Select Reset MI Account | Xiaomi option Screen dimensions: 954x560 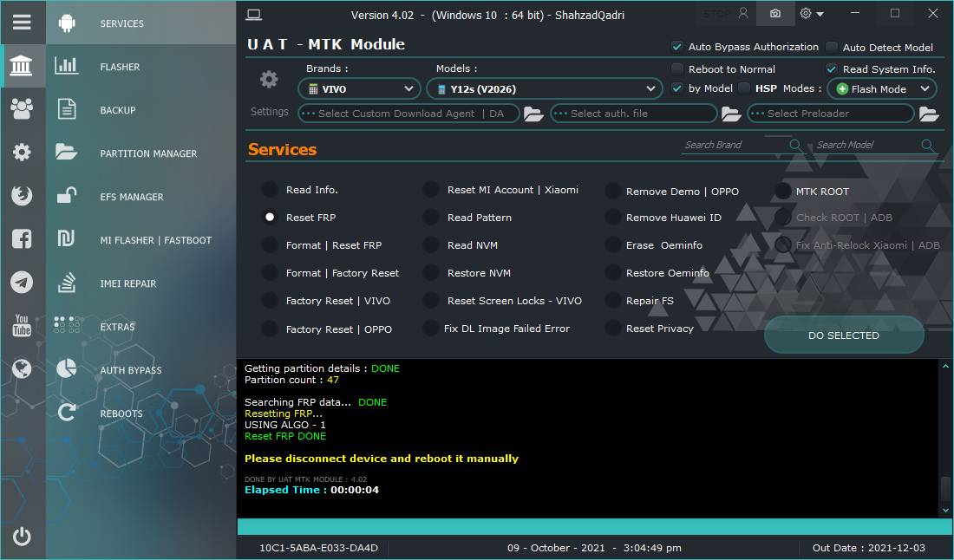(431, 189)
